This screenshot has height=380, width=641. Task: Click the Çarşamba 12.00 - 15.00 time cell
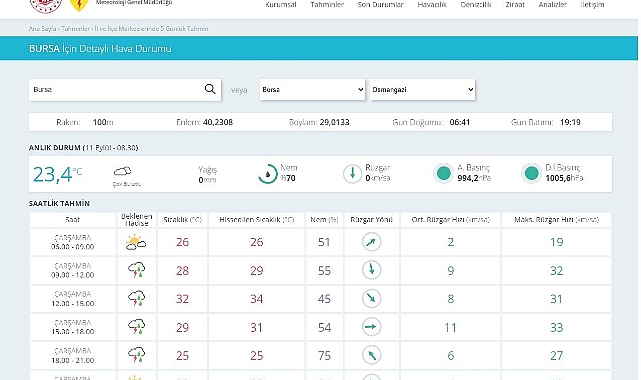click(73, 299)
